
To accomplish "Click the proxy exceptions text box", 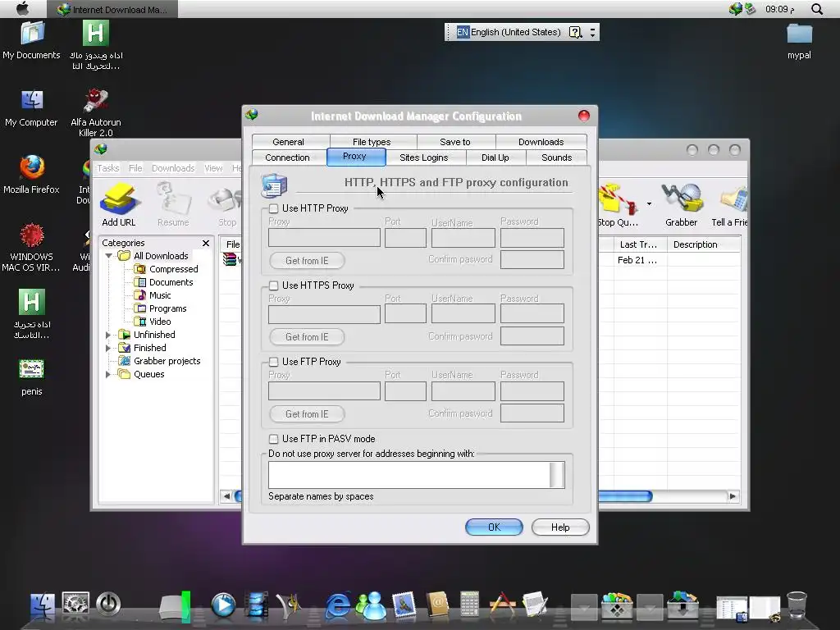I will [x=416, y=475].
